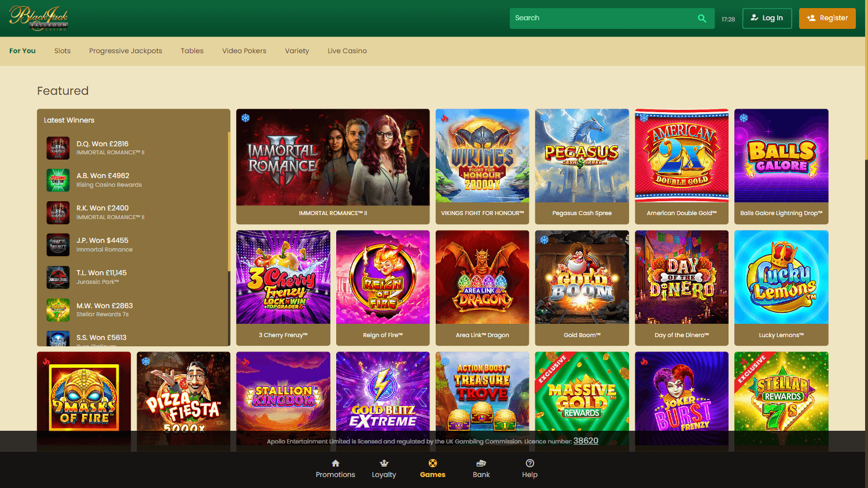Viewport: 868px width, 488px height.
Task: Open the Progressive Jackpots tab
Action: [126, 51]
